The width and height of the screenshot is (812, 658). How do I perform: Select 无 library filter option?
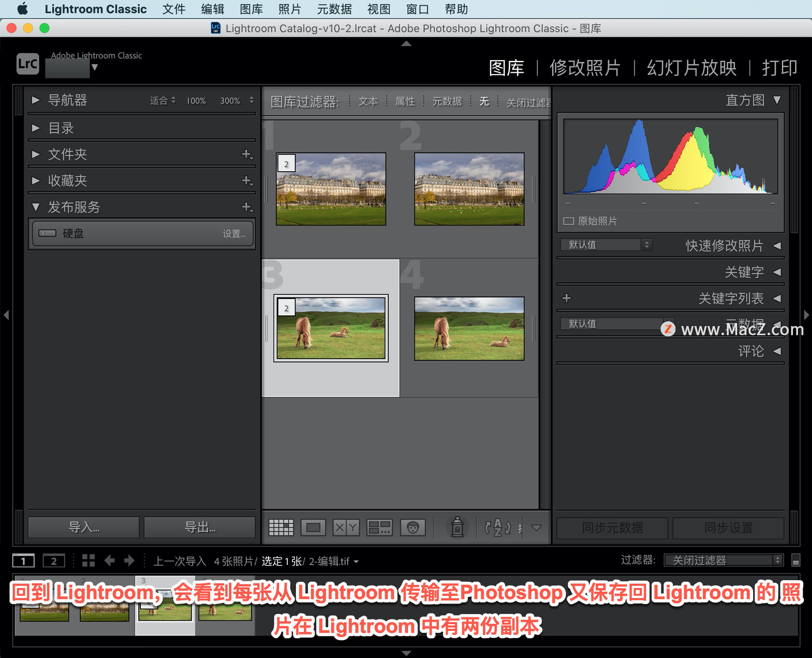[x=484, y=101]
